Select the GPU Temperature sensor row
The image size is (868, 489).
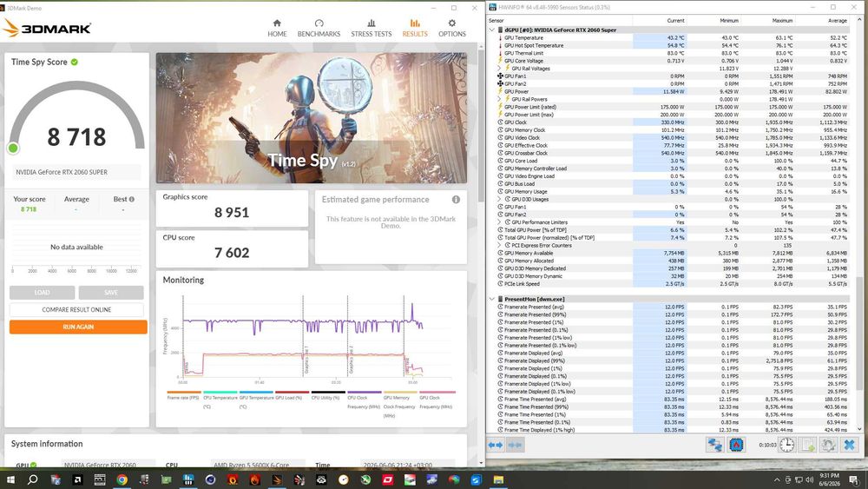pos(669,37)
